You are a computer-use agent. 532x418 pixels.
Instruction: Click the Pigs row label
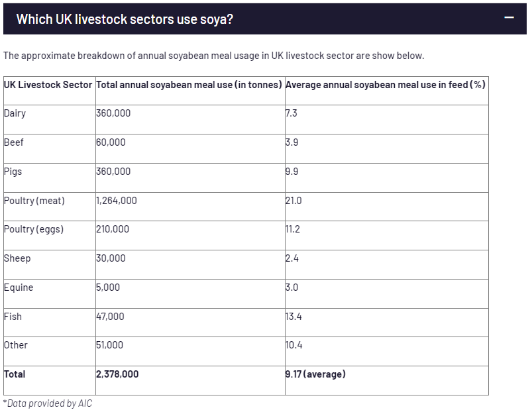[x=13, y=172]
